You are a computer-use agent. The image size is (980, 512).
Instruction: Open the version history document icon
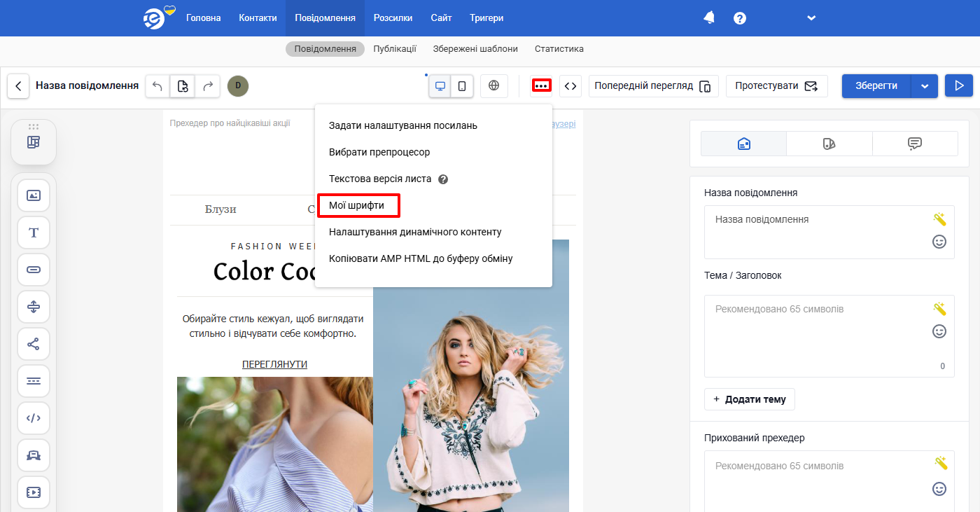coord(183,86)
